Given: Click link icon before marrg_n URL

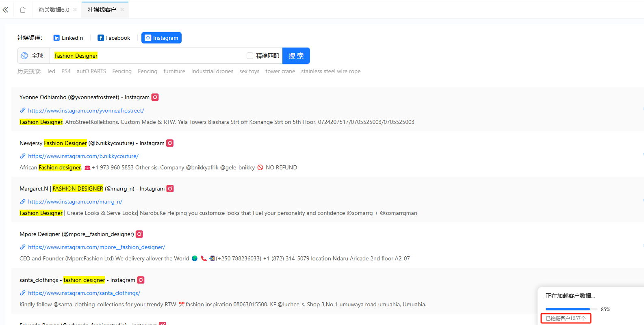Looking at the screenshot, I should [x=23, y=201].
